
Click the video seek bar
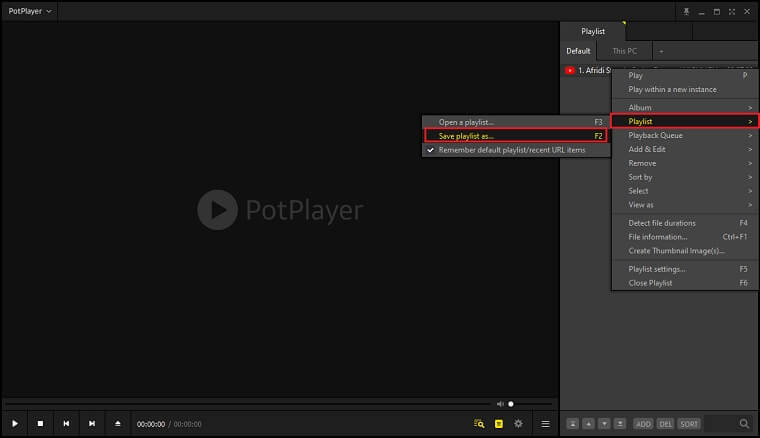click(x=247, y=403)
